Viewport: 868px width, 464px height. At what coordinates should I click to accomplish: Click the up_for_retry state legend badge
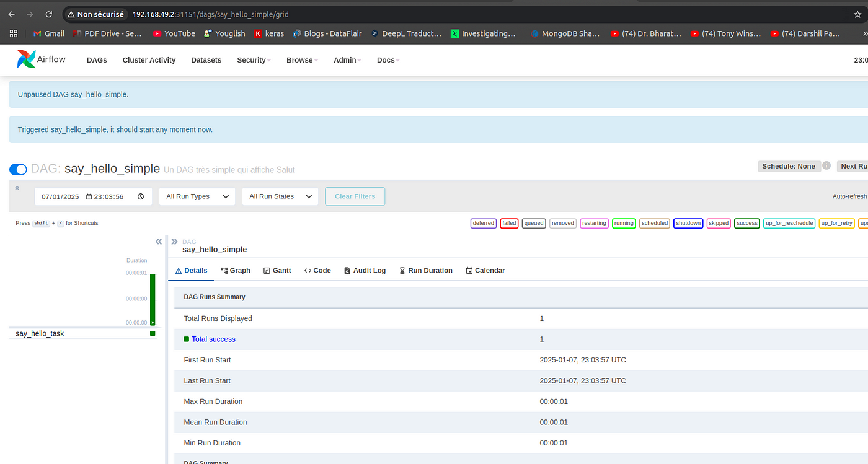click(836, 223)
